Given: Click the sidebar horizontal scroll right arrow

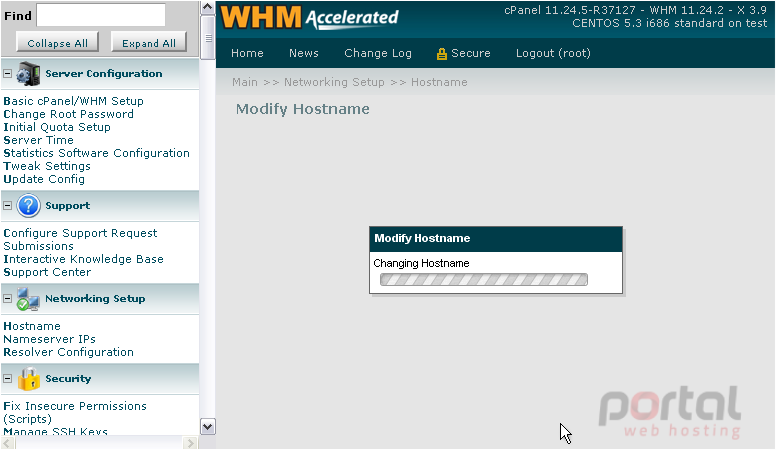Looking at the screenshot, I should click(x=190, y=443).
